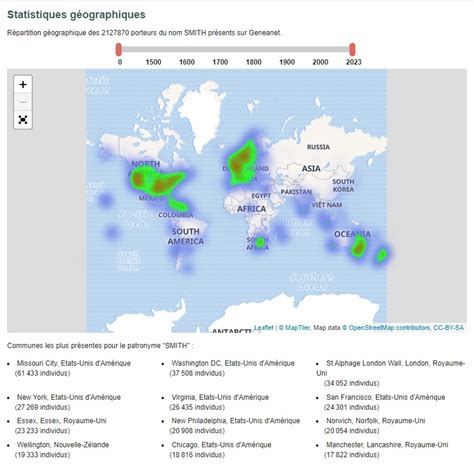The height and width of the screenshot is (469, 474).
Task: Click the 1900 year label
Action: coord(287,62)
